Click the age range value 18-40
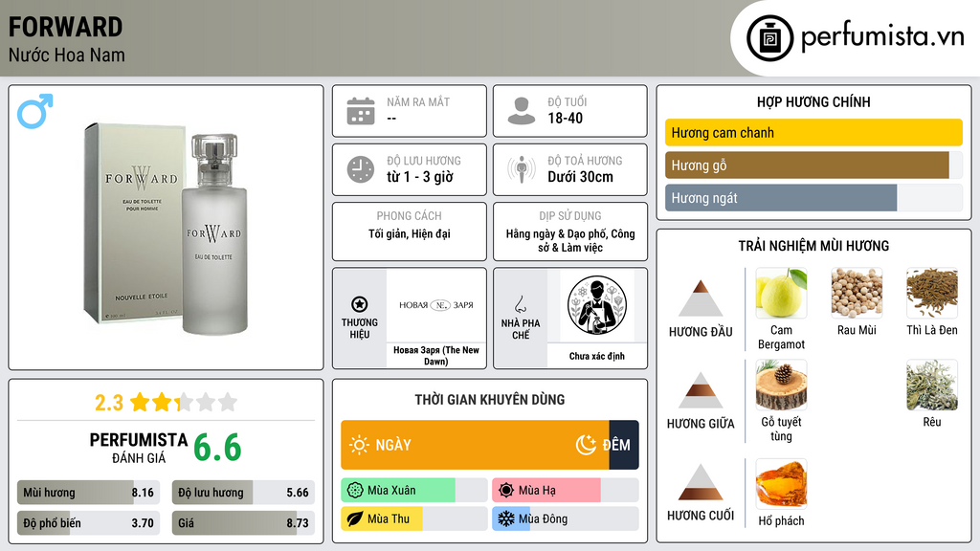Viewport: 980px width, 551px height. tap(565, 118)
